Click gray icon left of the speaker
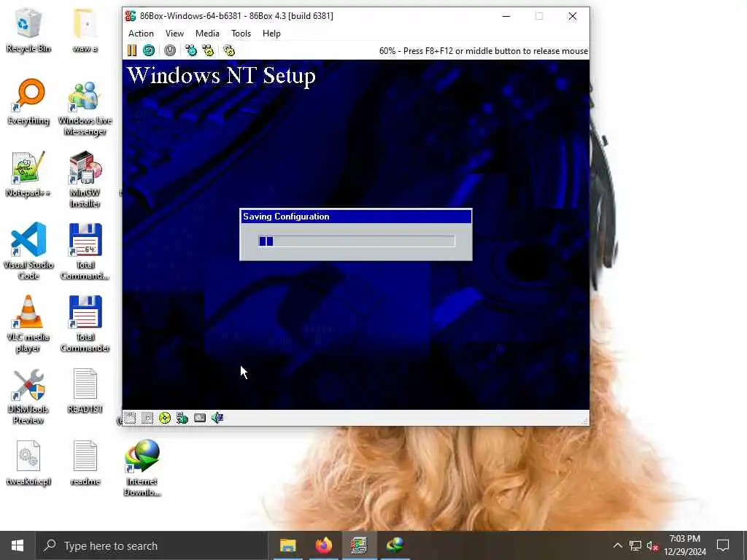This screenshot has height=560, width=747. 200,418
